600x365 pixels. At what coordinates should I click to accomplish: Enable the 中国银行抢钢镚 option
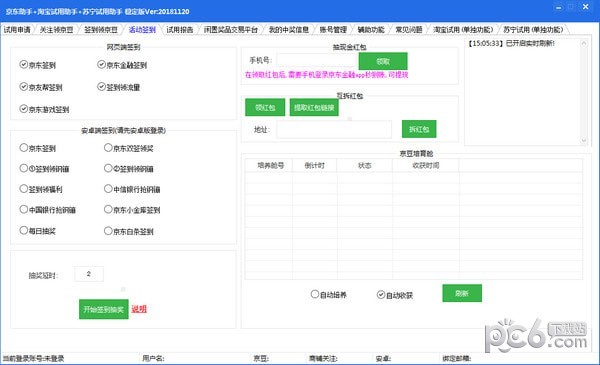pos(24,209)
